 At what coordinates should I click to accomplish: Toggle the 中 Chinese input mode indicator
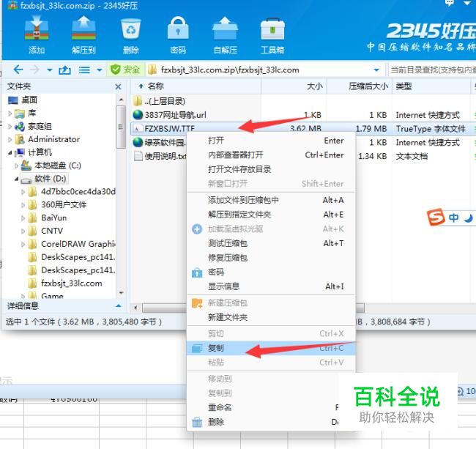click(x=454, y=218)
